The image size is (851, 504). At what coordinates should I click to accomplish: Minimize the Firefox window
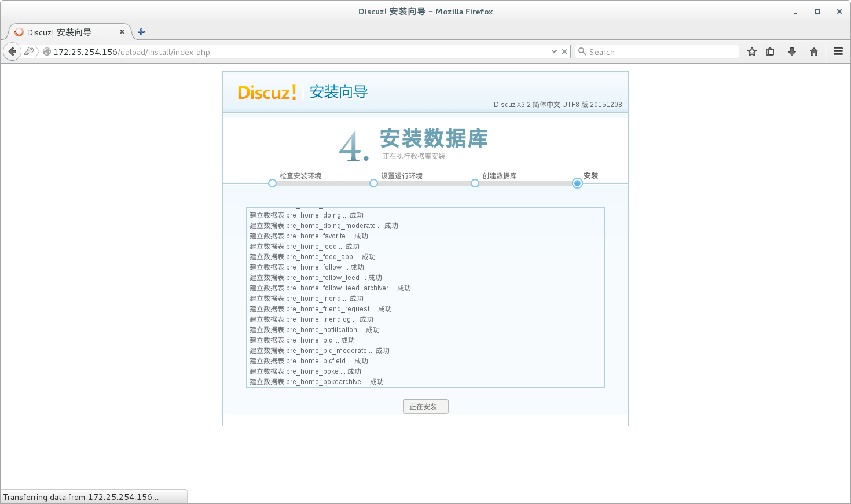tap(795, 12)
